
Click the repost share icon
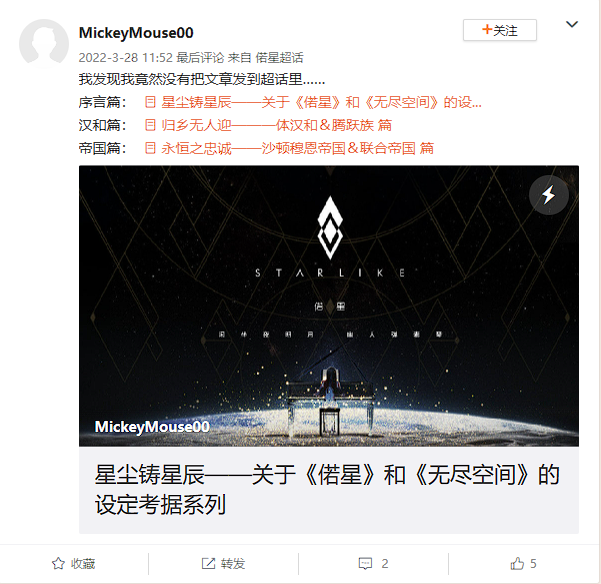click(208, 563)
